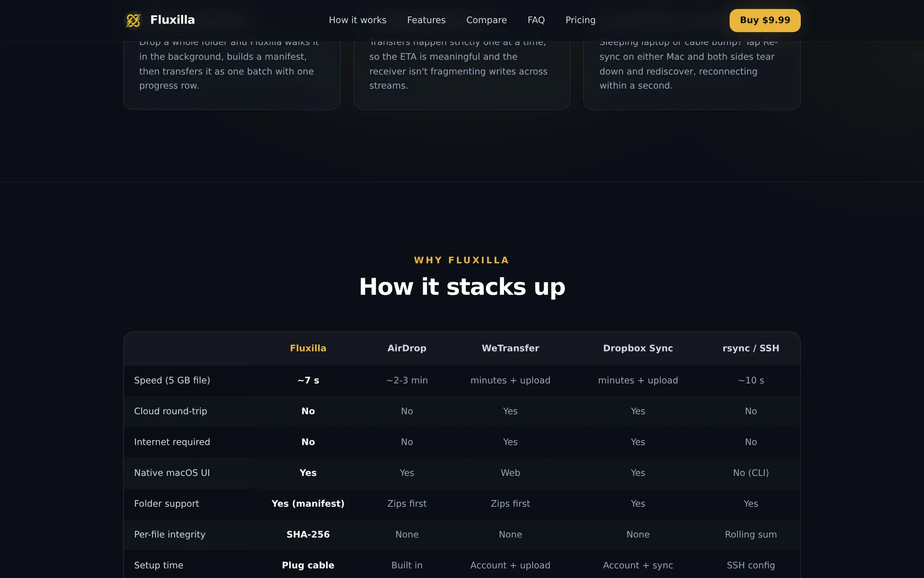924x578 pixels.
Task: Click Dropbox Sync's None integrity cell
Action: point(638,534)
